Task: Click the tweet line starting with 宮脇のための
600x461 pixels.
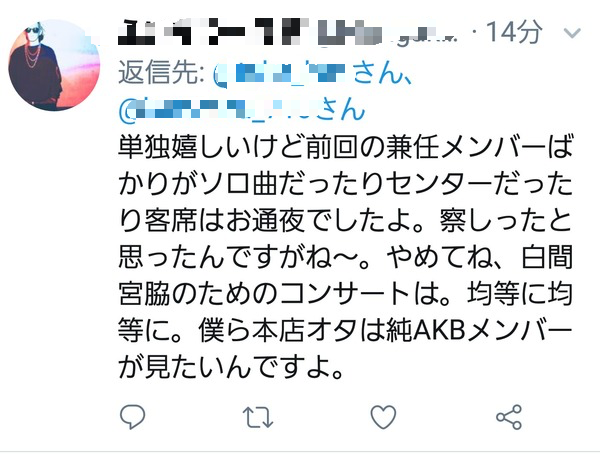Action: pyautogui.click(x=345, y=295)
